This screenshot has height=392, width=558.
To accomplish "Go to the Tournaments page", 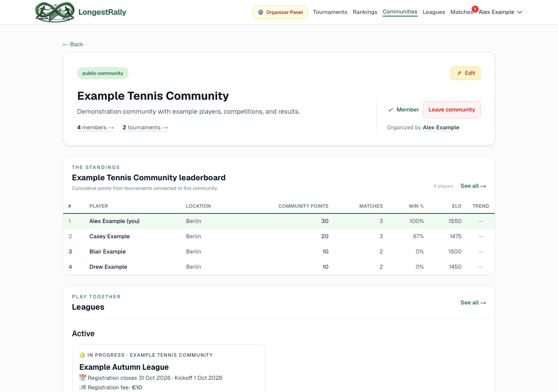I will pos(330,12).
